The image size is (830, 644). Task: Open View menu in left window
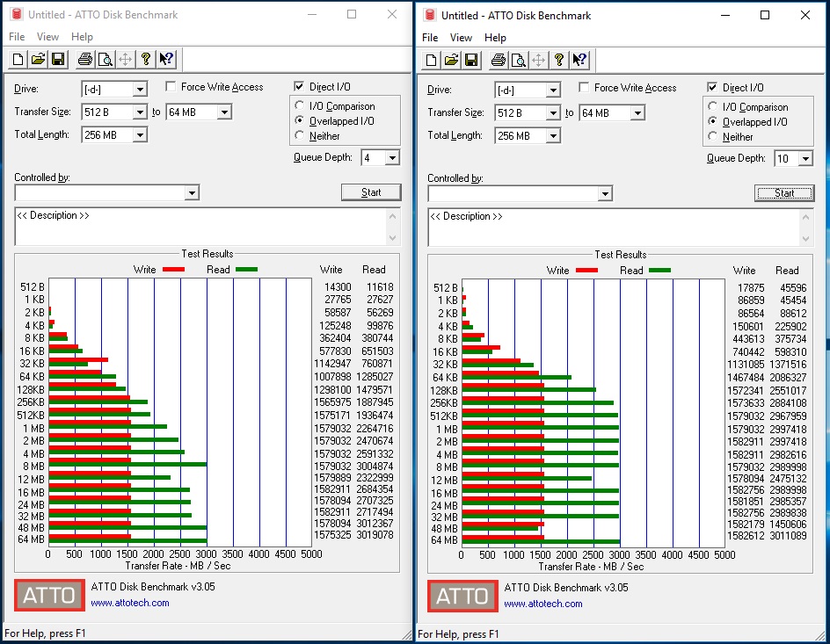tap(47, 37)
